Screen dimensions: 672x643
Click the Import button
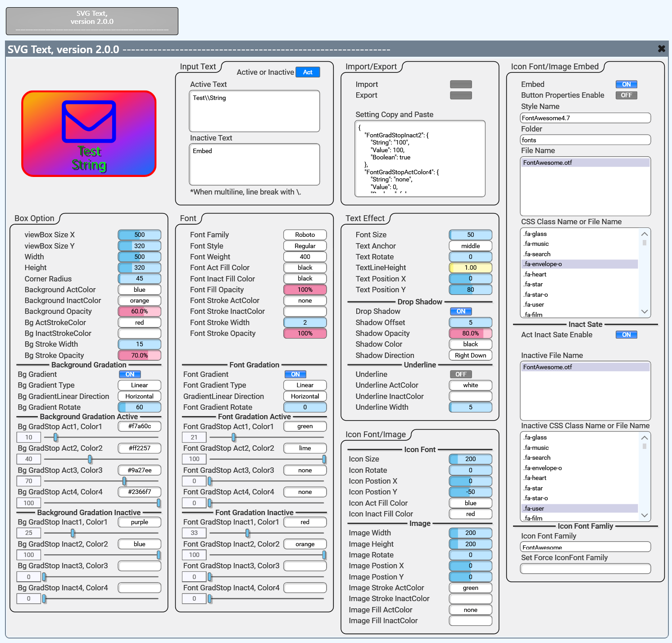461,84
